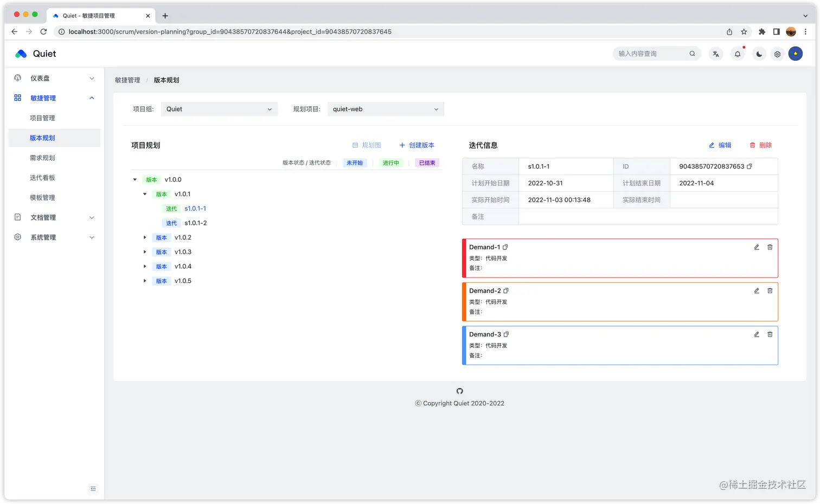This screenshot has width=820, height=504.
Task: Toggle dark mode moon icon
Action: click(x=759, y=54)
